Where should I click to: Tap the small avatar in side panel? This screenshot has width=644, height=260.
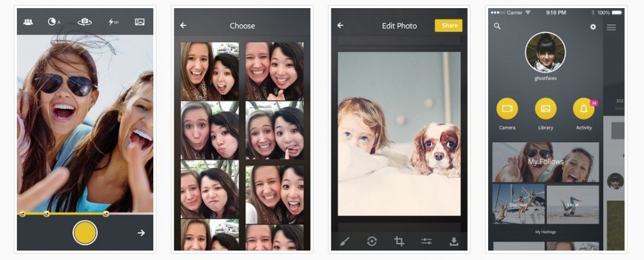[616, 181]
